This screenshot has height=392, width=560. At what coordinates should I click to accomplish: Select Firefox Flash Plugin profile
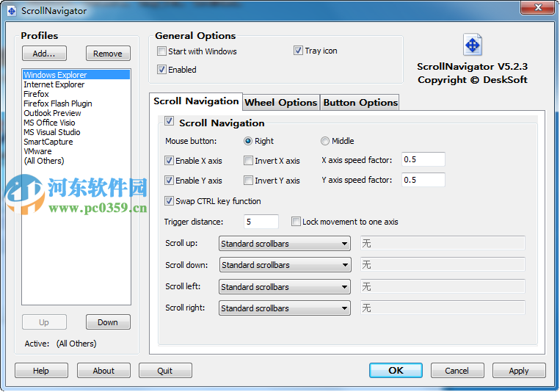click(x=76, y=104)
